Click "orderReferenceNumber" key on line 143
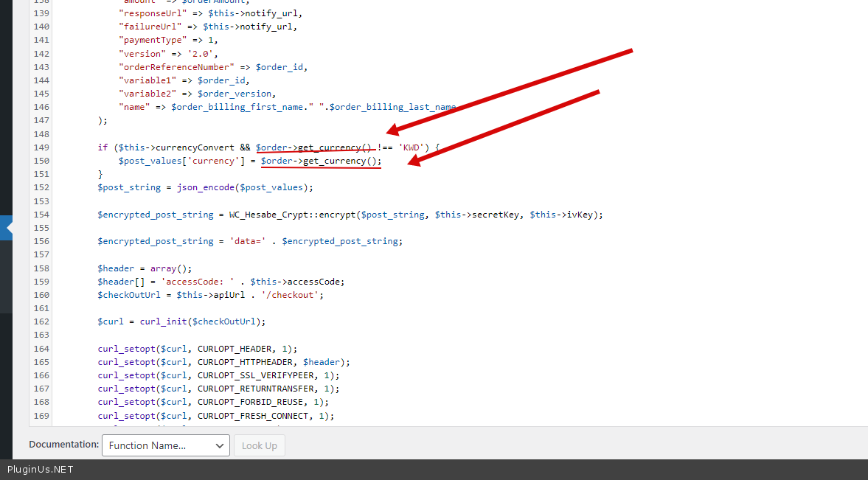This screenshot has width=868, height=480. coord(176,67)
